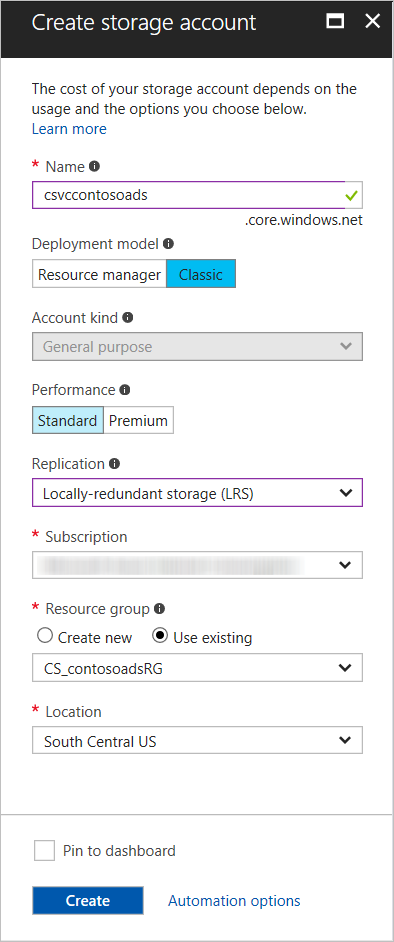Click the Resource group info icon

pos(159,609)
